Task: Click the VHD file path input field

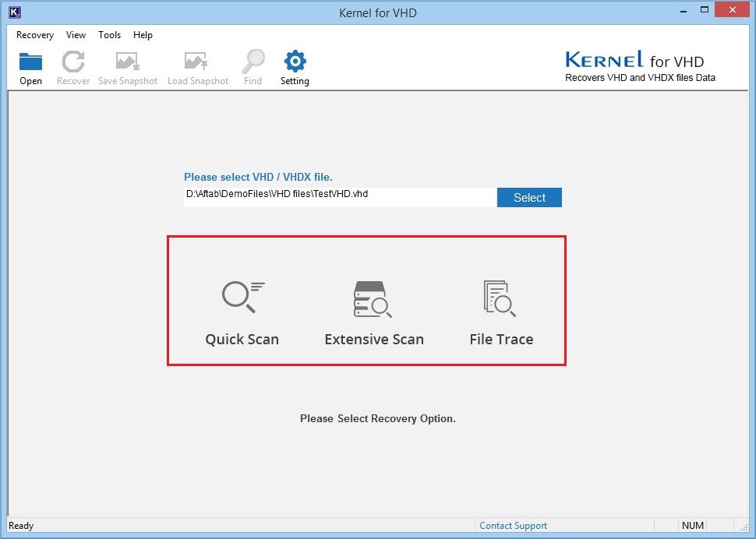Action: pos(340,198)
